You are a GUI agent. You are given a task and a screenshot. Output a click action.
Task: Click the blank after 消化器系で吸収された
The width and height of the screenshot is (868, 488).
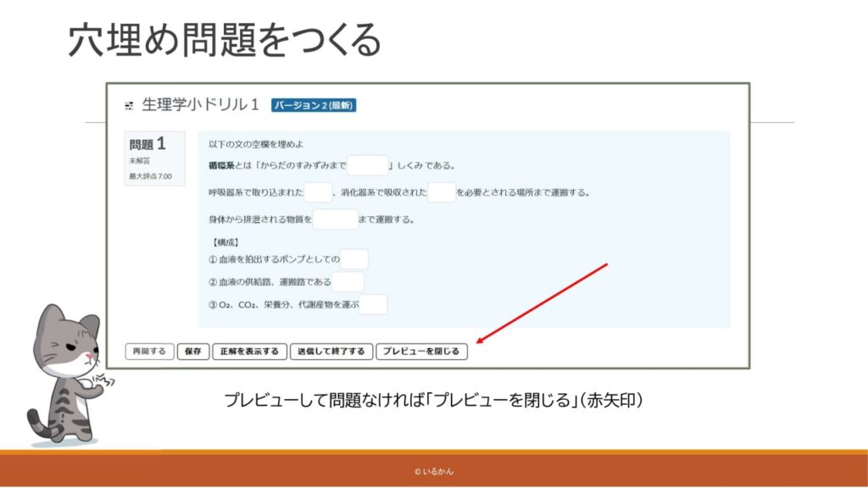click(x=442, y=192)
